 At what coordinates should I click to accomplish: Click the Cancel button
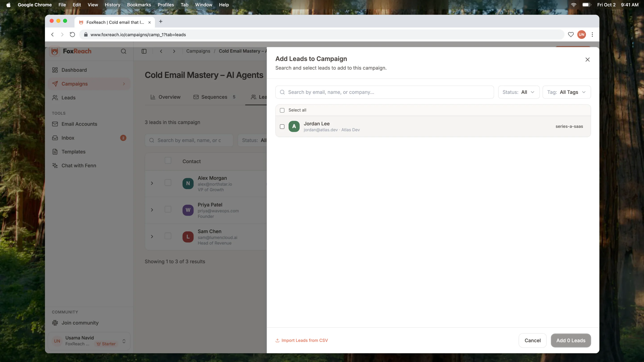532,341
